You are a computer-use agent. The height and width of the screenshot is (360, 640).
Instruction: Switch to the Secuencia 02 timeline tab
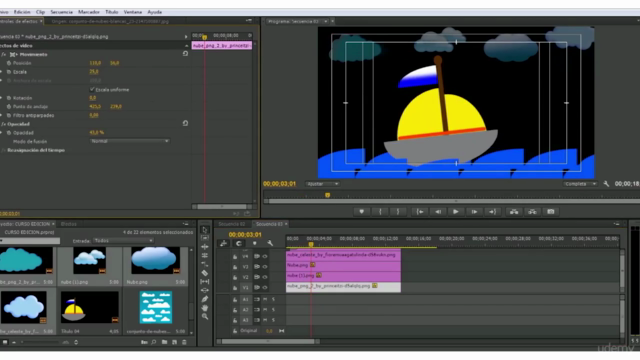coord(231,224)
